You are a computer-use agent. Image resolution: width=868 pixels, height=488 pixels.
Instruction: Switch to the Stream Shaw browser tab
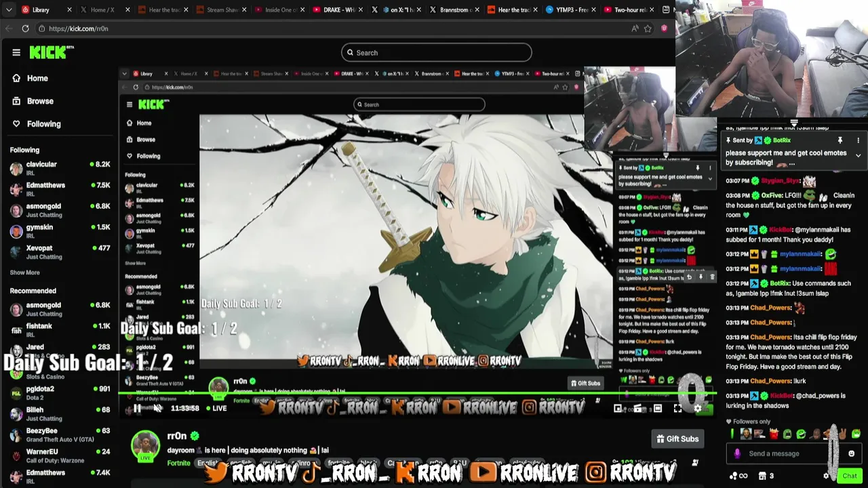pos(220,10)
